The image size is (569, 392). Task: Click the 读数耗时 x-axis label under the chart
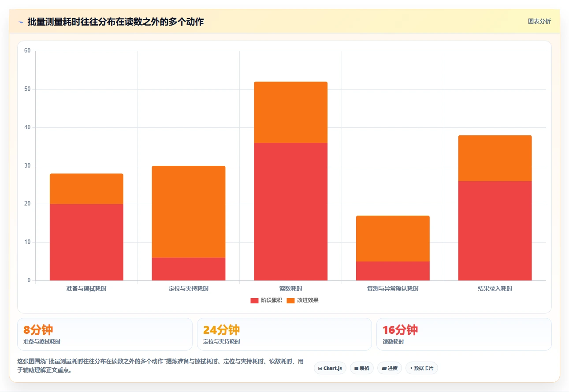point(291,289)
